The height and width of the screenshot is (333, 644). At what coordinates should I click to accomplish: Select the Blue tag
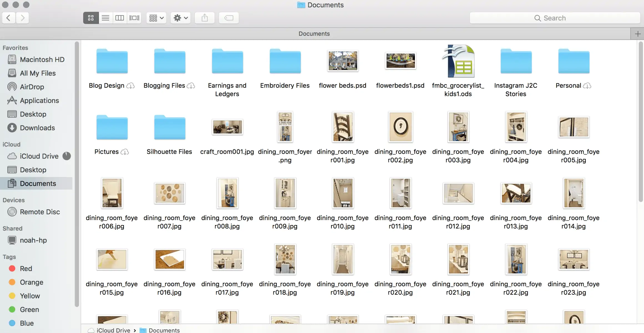click(x=36, y=323)
